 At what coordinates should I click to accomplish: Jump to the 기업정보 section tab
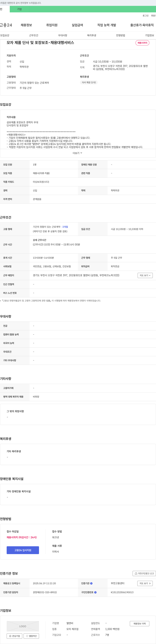point(149,35)
